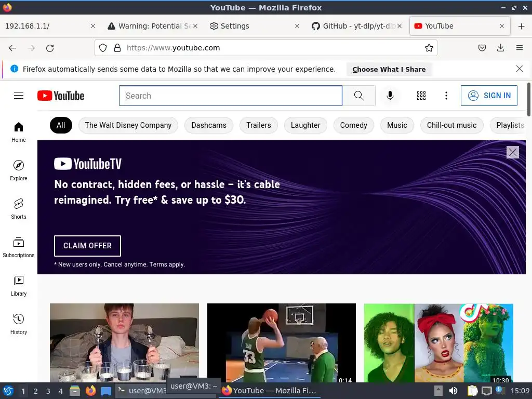Close the YouTube TV banner ad
The image size is (532, 399).
512,152
